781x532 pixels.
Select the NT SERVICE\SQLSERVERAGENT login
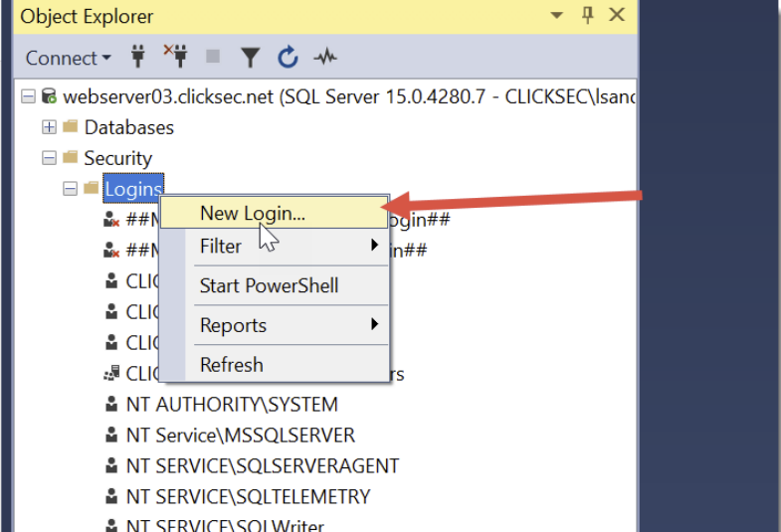[x=263, y=466]
